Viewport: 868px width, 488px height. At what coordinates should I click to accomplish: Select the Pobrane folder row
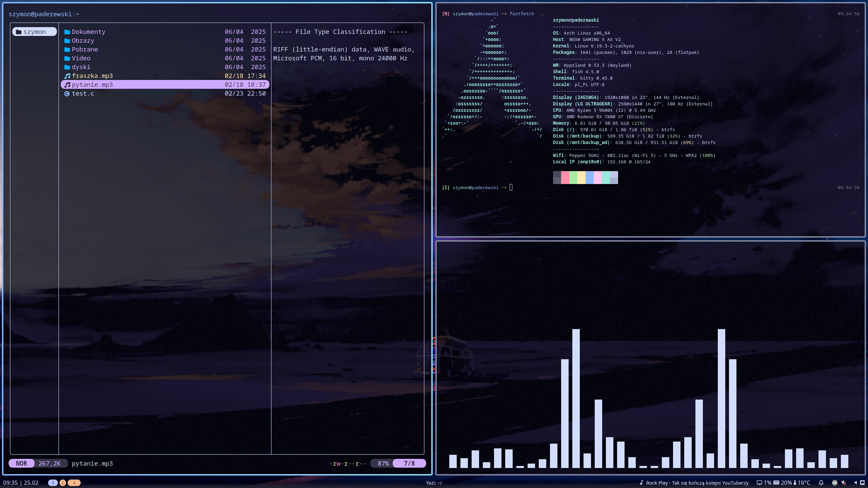(165, 49)
